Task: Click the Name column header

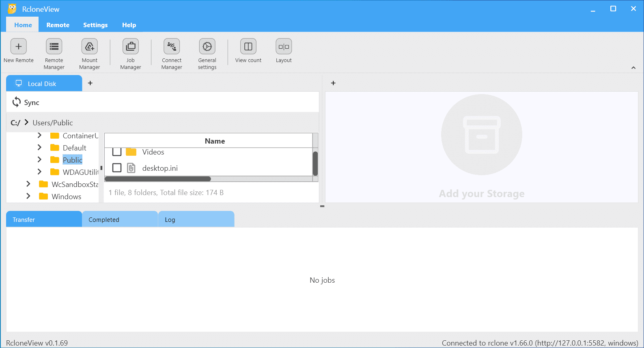Action: click(x=209, y=141)
